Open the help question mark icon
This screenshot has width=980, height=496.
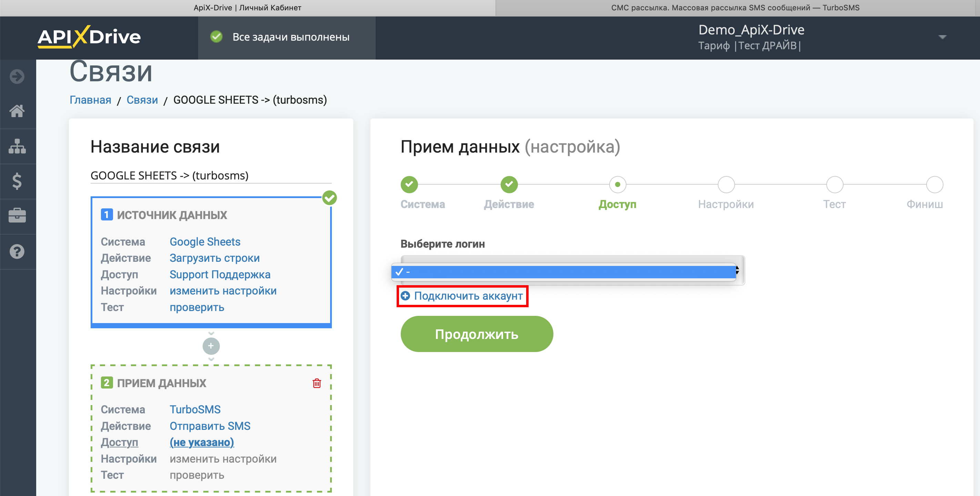pyautogui.click(x=17, y=251)
